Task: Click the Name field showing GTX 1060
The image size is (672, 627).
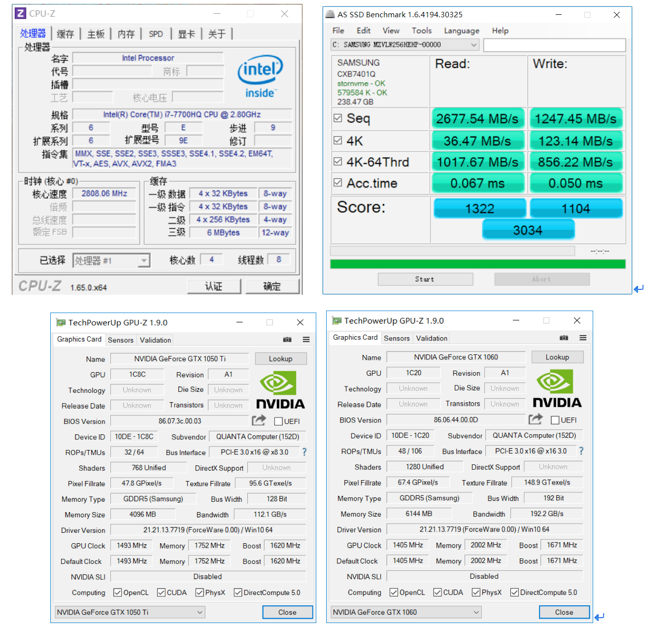Action: click(x=456, y=357)
